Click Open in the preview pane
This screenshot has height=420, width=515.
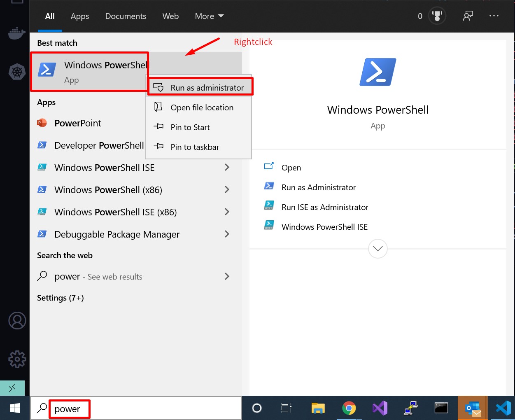pos(291,168)
